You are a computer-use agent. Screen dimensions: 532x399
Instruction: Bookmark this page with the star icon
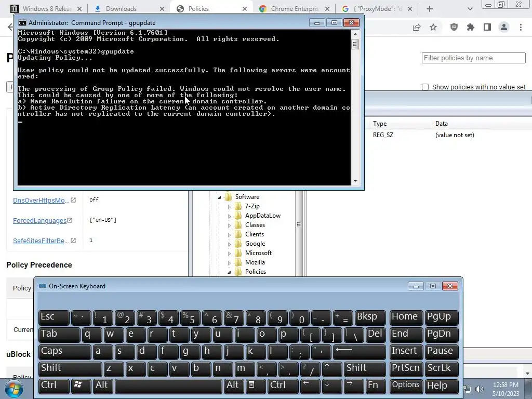pyautogui.click(x=433, y=27)
